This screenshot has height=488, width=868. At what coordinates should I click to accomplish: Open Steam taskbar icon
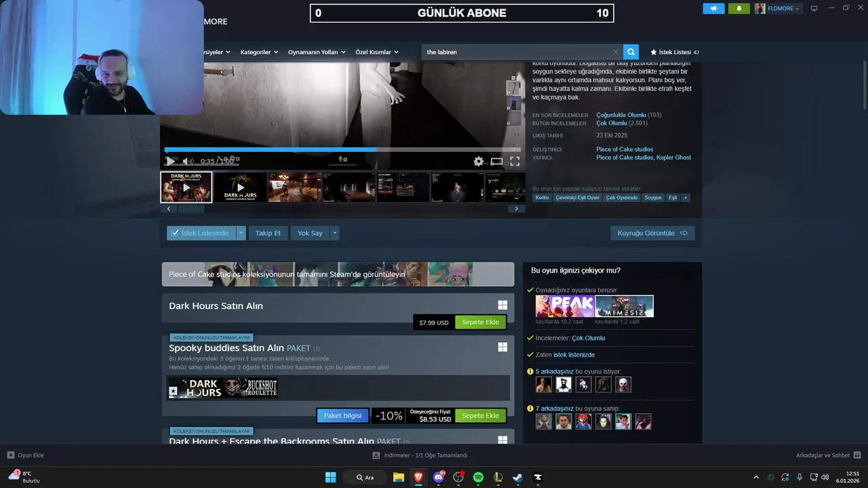[517, 477]
